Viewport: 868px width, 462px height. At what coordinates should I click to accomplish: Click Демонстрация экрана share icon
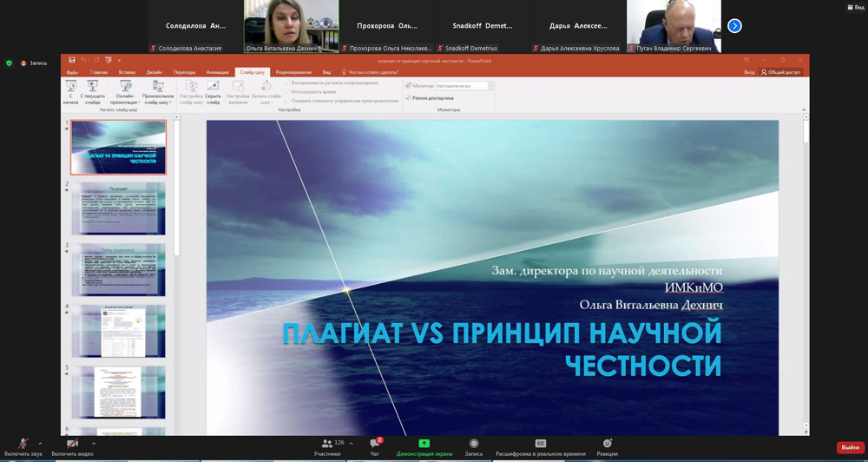424,445
